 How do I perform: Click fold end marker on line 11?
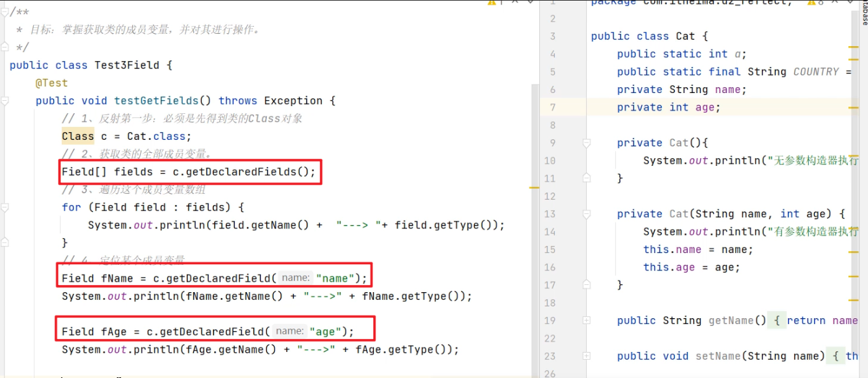[x=586, y=178]
